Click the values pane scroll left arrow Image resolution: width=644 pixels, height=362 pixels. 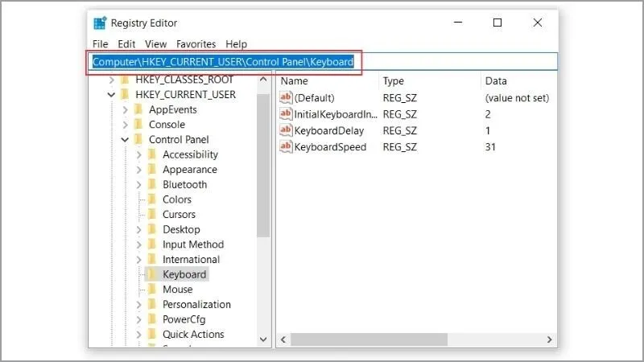(x=283, y=339)
